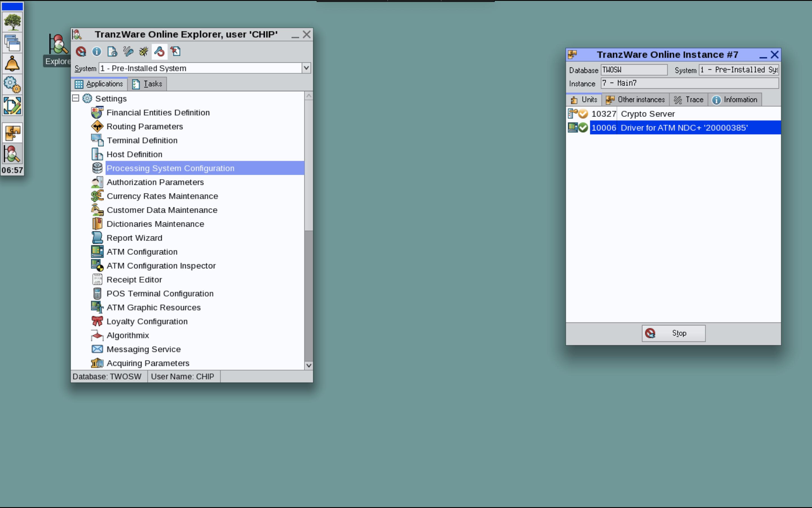This screenshot has width=812, height=508.
Task: Click the Messaging Service envelope icon
Action: pos(97,349)
